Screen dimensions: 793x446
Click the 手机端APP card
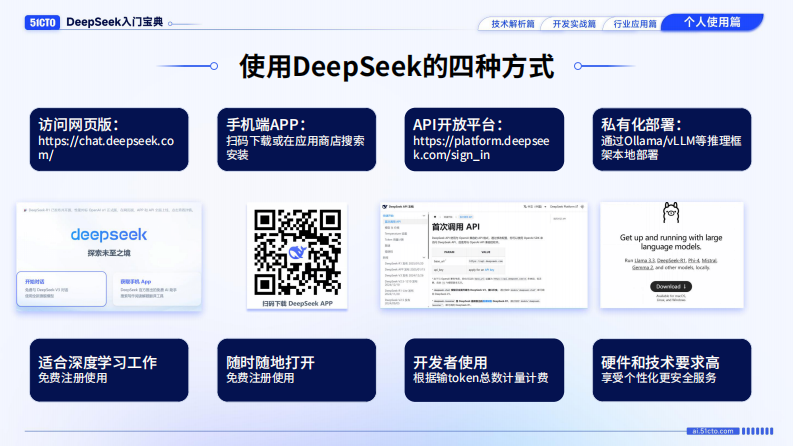[x=296, y=139]
